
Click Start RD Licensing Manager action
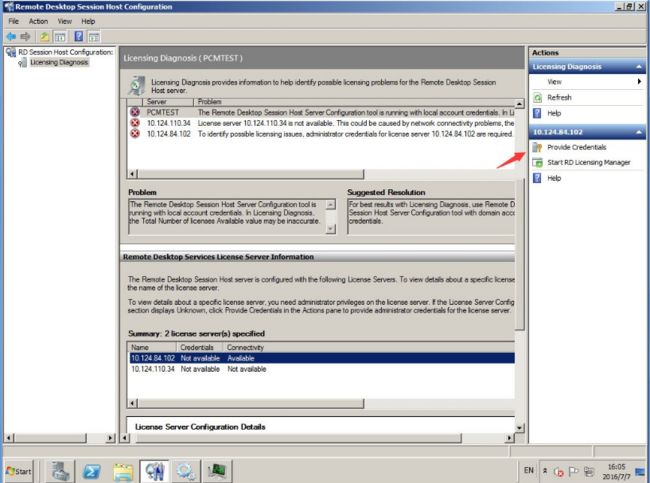pyautogui.click(x=589, y=163)
